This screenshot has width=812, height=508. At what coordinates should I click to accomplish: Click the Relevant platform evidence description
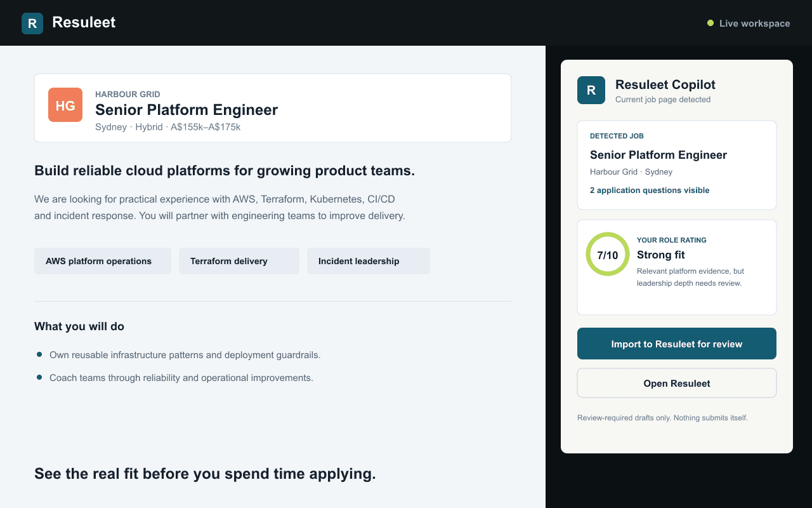tap(691, 277)
